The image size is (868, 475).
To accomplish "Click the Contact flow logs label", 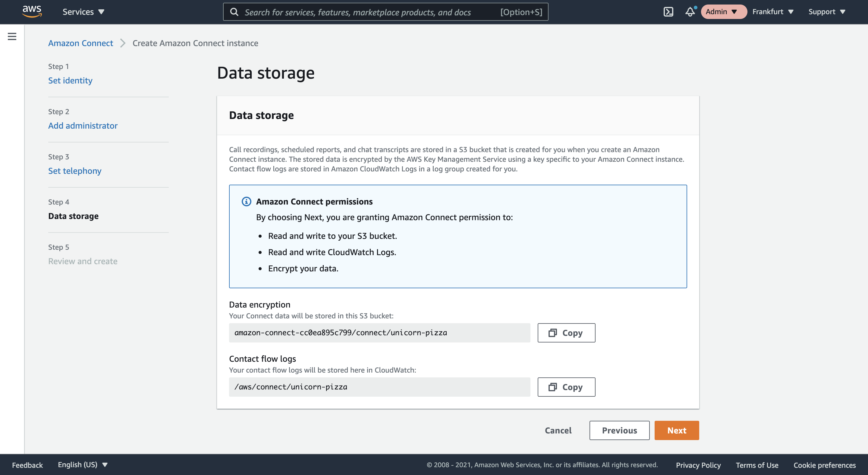I will point(263,358).
